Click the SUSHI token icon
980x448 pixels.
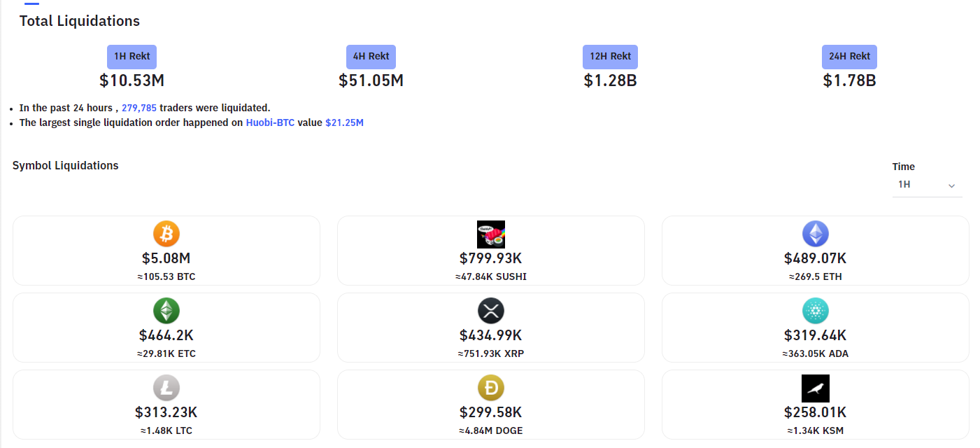coord(490,234)
